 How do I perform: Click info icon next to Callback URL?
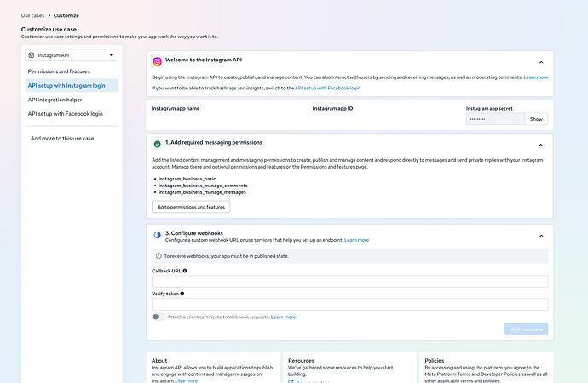[185, 271]
